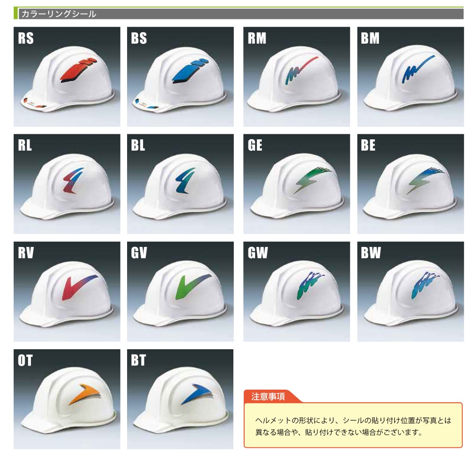Choose the BS blue sticker helmet
This screenshot has width=476, height=456.
pos(180,77)
